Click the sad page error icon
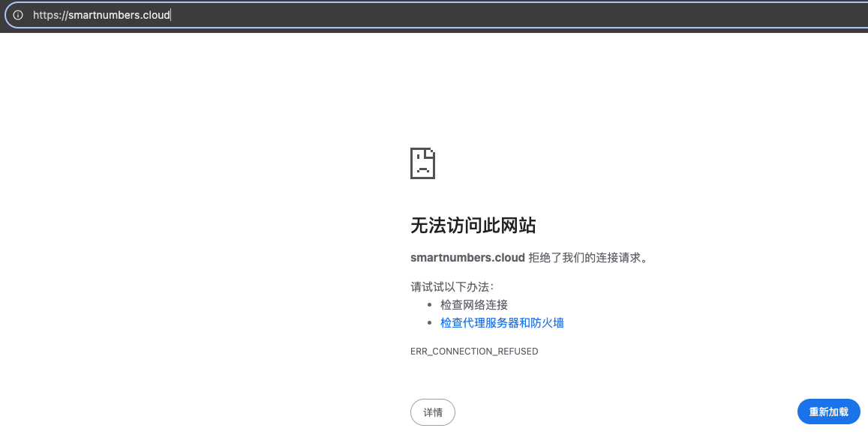Viewport: 868px width, 443px height. coord(422,163)
